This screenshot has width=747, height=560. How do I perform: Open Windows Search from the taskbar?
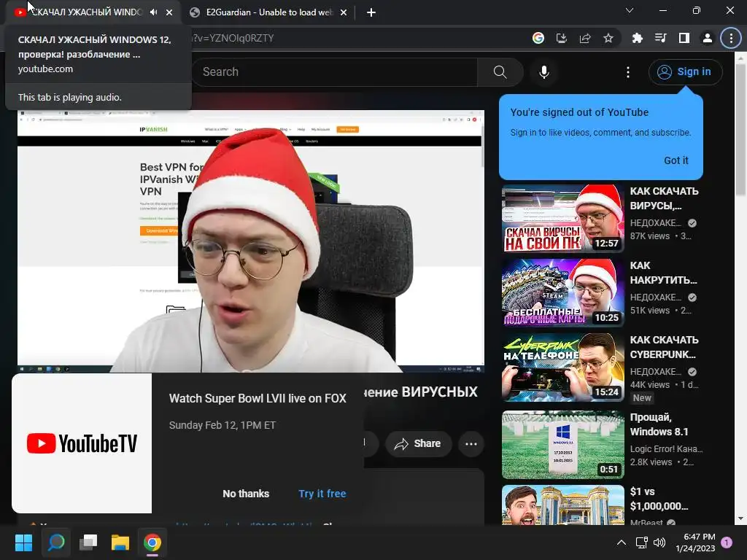(56, 542)
